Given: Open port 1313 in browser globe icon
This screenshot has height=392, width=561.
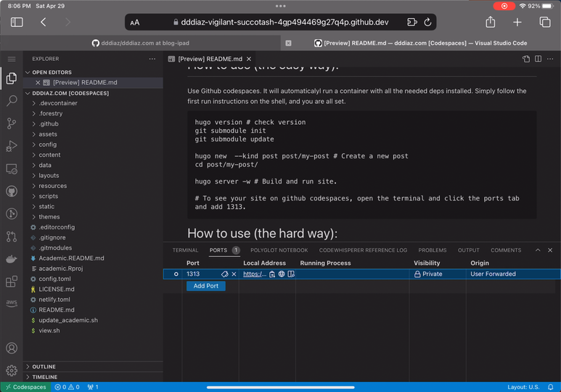Looking at the screenshot, I should (x=282, y=274).
